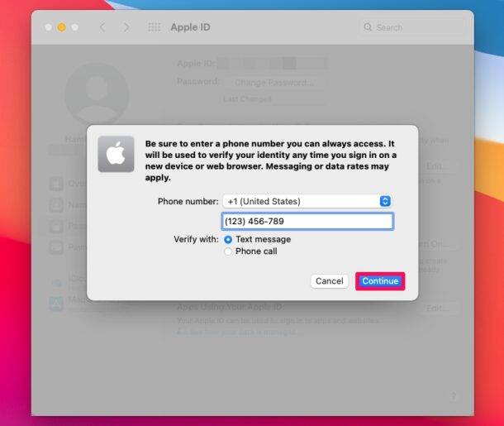Click the dimmed Edit button beside apps list
Viewport: 504px width, 426px height.
tap(436, 309)
